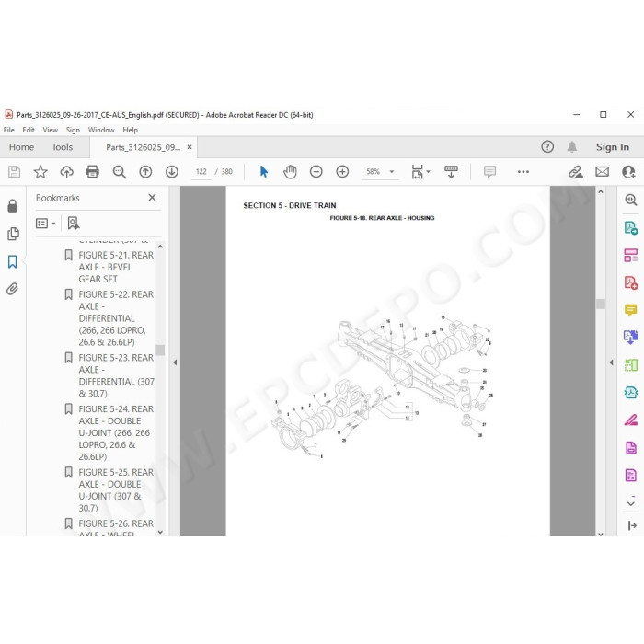Close the Parts_3126025 document tab
The image size is (644, 644).
(190, 146)
